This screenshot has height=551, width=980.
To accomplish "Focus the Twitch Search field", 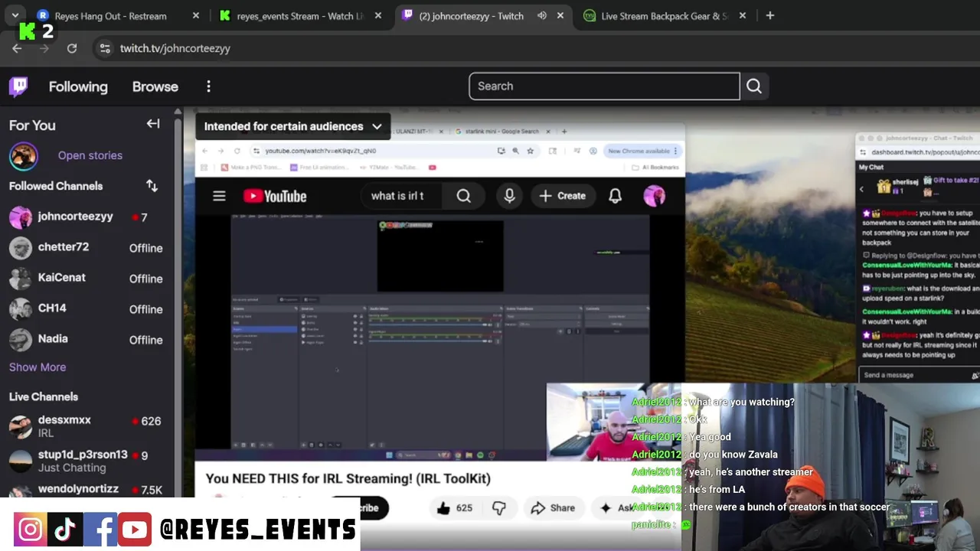I will [604, 86].
